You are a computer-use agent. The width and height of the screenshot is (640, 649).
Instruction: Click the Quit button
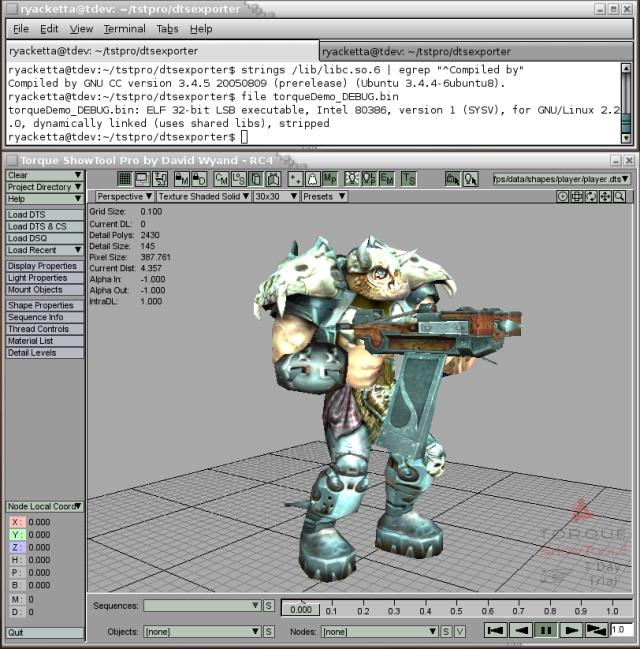pos(45,632)
